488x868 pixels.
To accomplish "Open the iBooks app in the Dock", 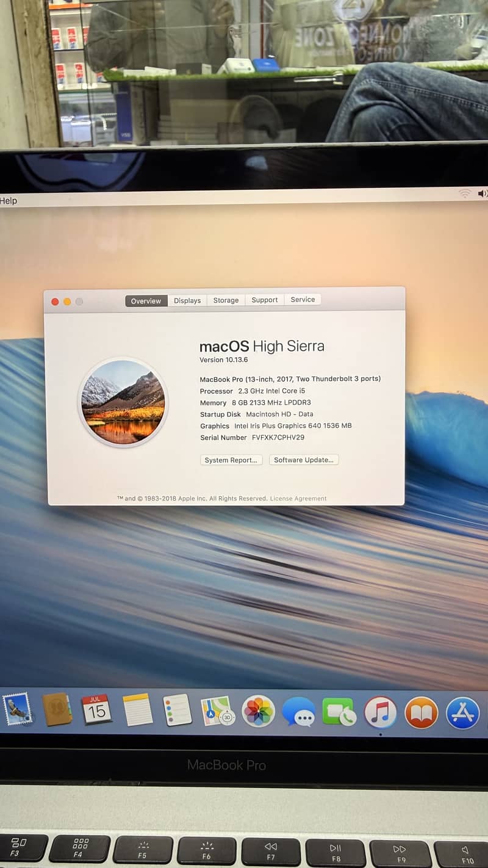I will [x=422, y=712].
